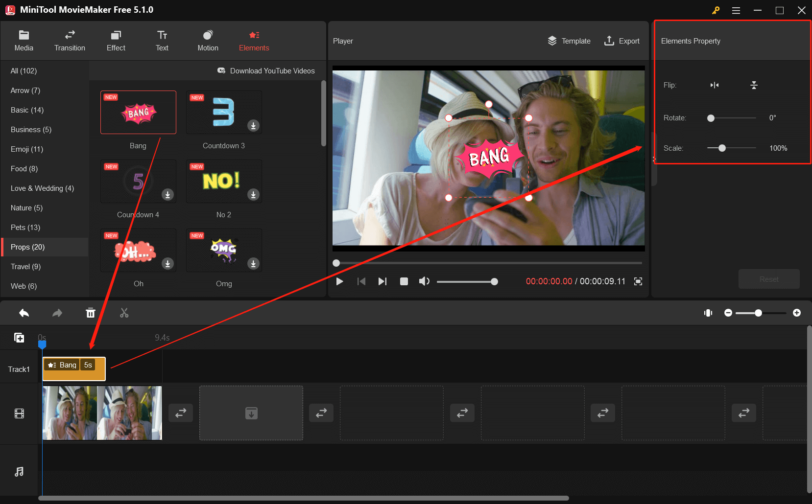Open the Motion tab
The height and width of the screenshot is (504, 812).
point(208,41)
